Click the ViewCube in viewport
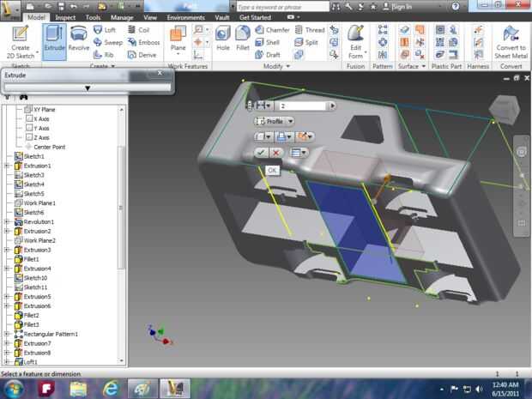The height and width of the screenshot is (399, 532). pyautogui.click(x=505, y=109)
